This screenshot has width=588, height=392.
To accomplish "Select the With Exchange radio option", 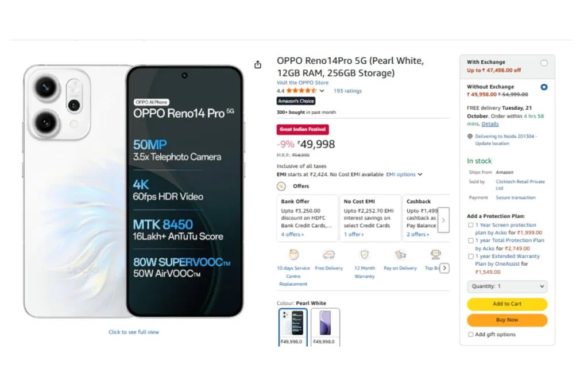I will click(544, 63).
